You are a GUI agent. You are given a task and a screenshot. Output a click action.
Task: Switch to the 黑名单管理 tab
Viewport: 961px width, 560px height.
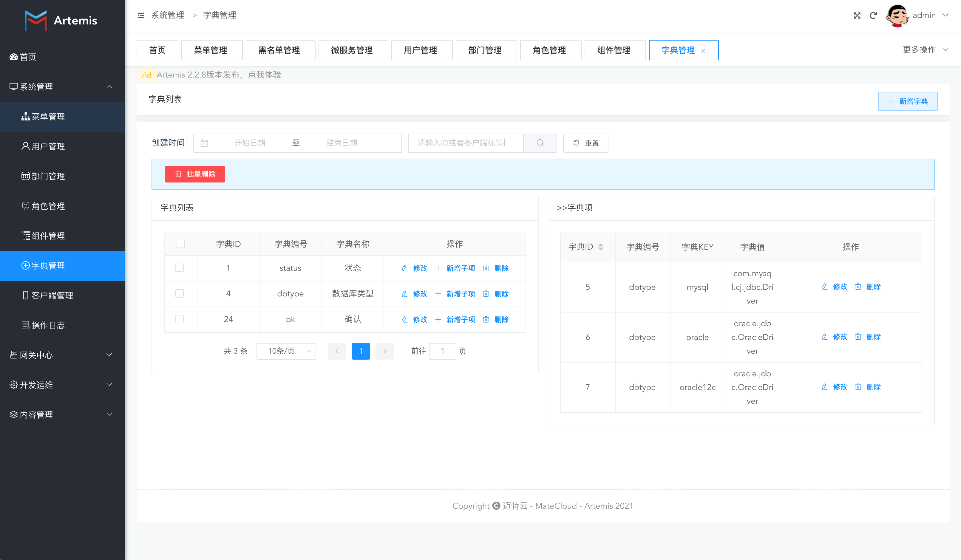(280, 50)
